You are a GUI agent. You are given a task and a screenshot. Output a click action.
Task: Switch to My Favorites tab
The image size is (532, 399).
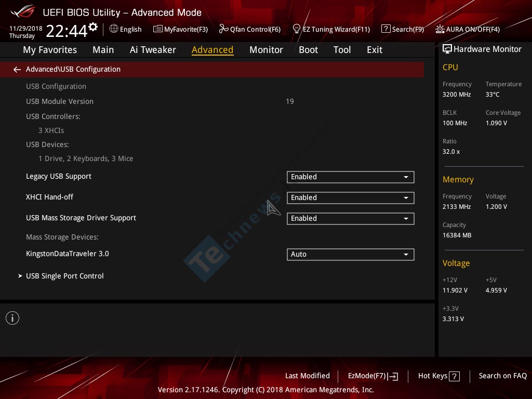pyautogui.click(x=50, y=50)
